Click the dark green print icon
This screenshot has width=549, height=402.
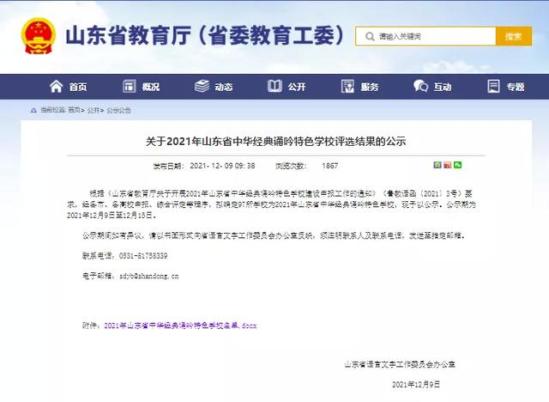(437, 165)
